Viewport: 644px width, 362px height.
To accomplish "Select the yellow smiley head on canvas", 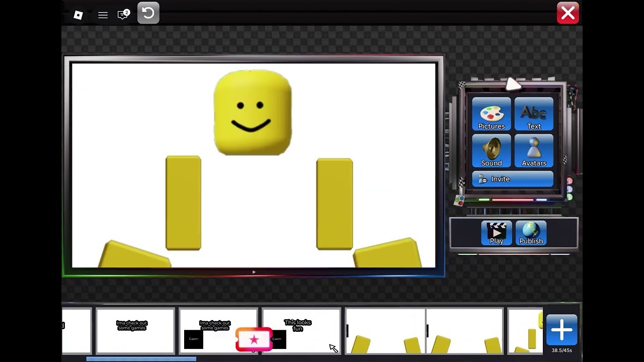I will [x=253, y=113].
